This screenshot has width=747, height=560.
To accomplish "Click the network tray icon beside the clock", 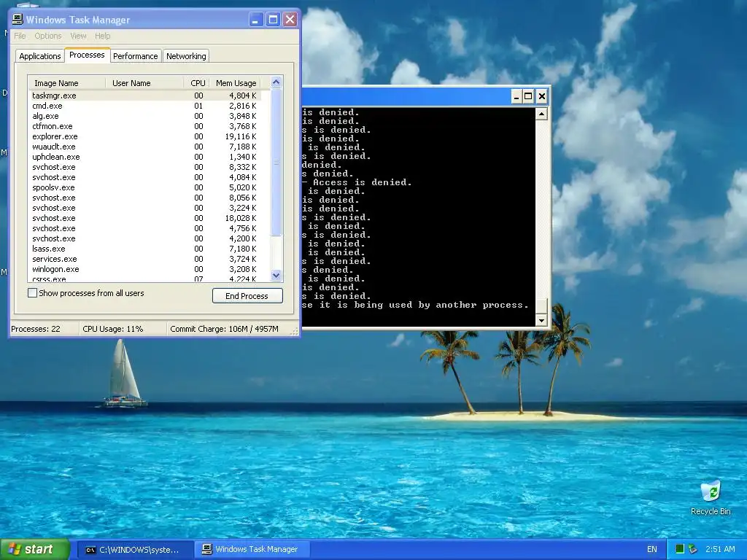I will pos(693,549).
